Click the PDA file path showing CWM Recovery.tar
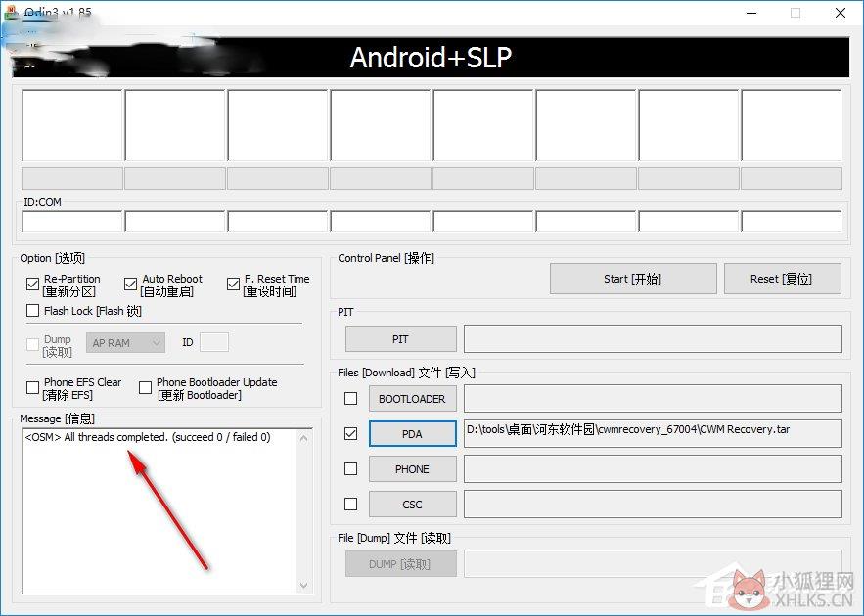Viewport: 864px width, 616px height. point(653,434)
